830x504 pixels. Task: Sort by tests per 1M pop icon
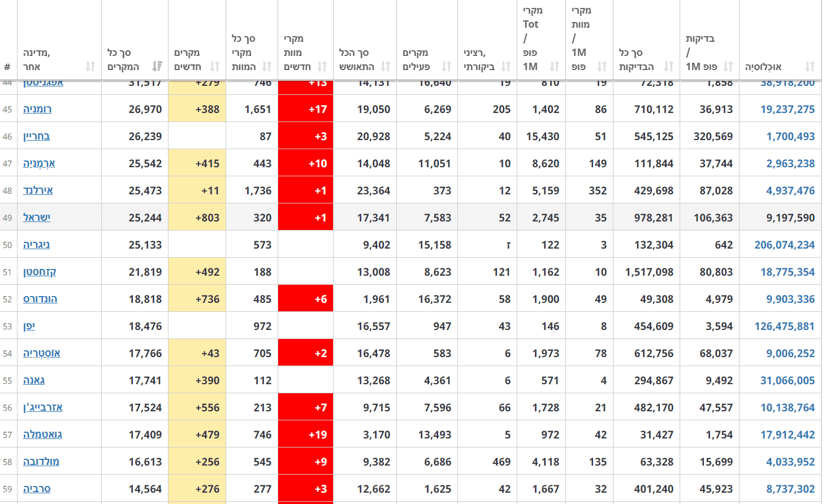[x=728, y=67]
